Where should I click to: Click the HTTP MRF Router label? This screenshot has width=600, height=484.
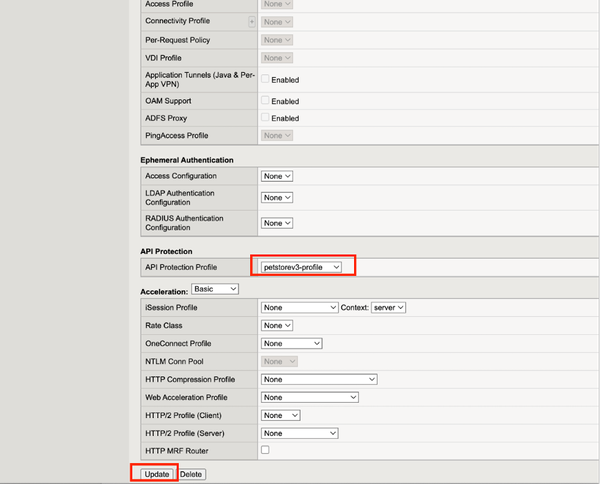[x=177, y=451]
